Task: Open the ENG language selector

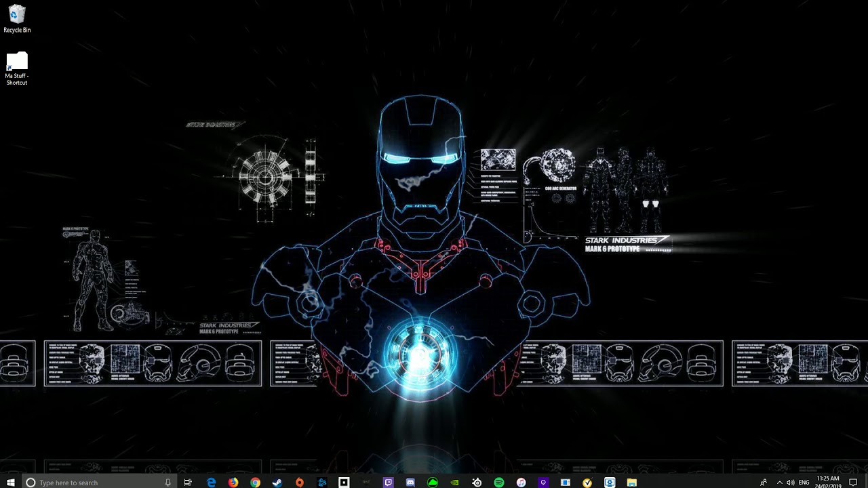Action: 804,482
